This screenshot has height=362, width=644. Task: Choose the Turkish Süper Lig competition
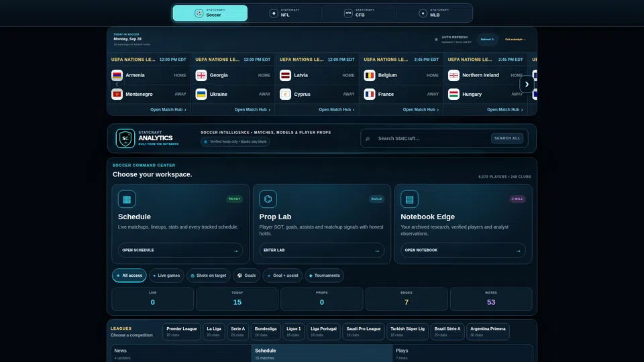[x=407, y=332]
